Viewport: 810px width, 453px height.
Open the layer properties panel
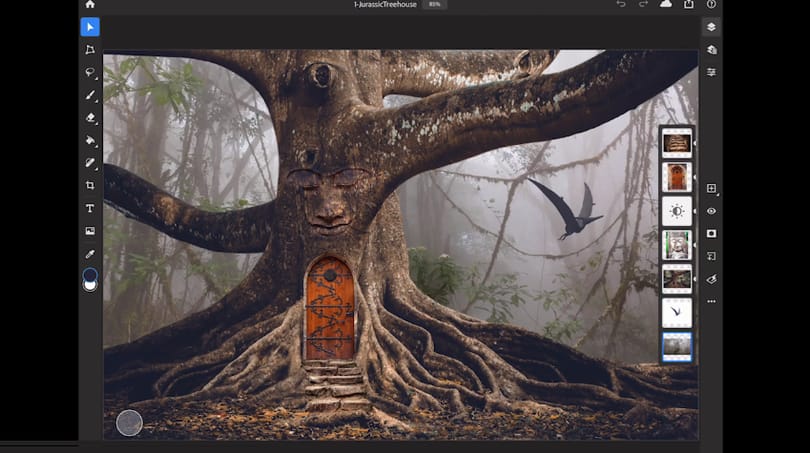click(x=711, y=72)
